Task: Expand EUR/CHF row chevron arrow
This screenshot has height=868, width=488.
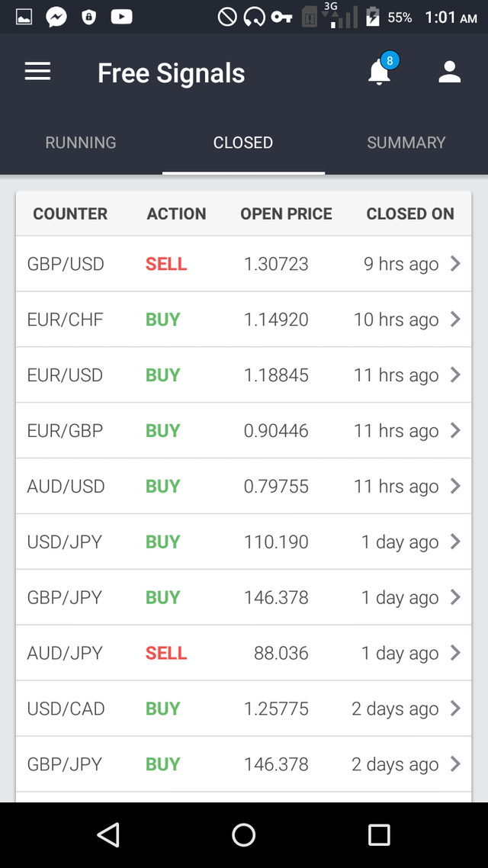Action: click(455, 319)
